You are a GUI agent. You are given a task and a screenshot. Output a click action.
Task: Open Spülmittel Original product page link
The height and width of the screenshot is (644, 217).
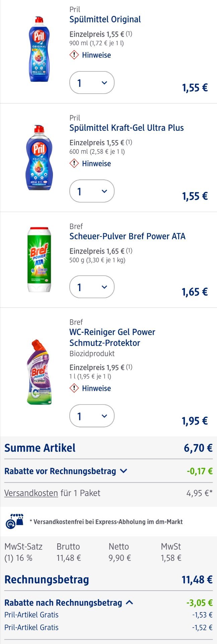[x=105, y=19]
